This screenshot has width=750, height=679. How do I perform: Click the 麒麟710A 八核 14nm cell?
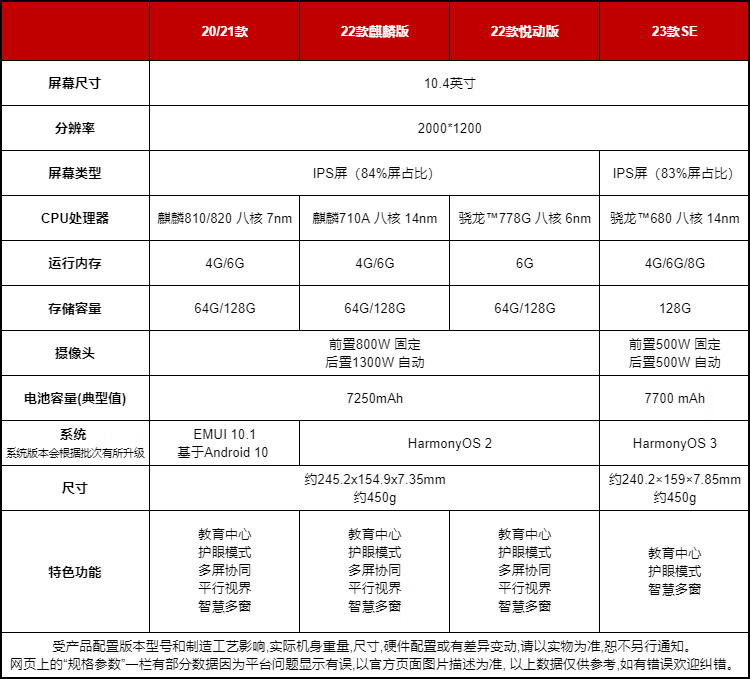[x=375, y=218]
